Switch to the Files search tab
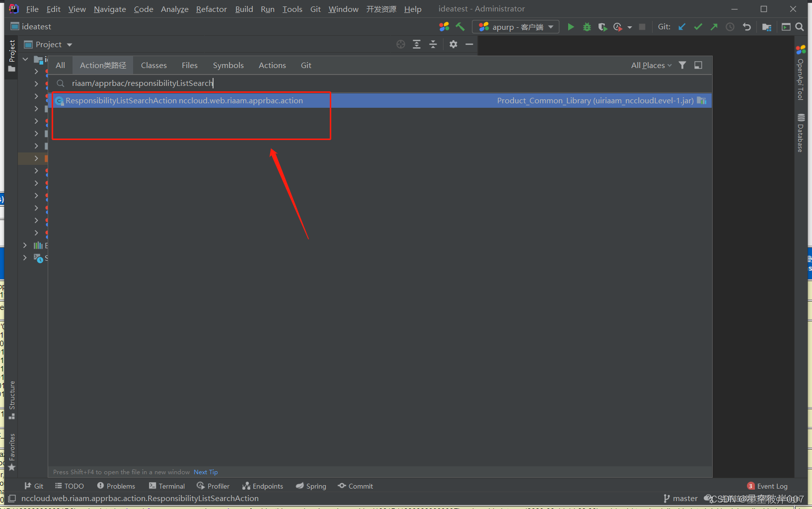The image size is (812, 509). [190, 65]
